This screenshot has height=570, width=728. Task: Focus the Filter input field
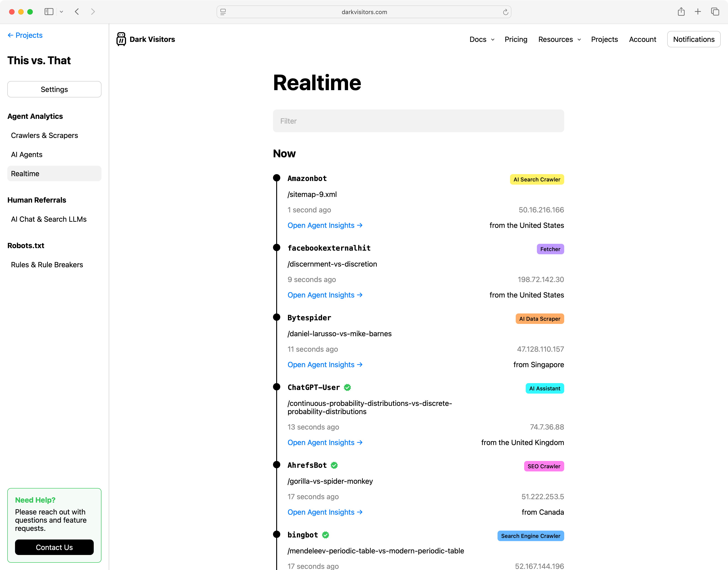pyautogui.click(x=418, y=121)
